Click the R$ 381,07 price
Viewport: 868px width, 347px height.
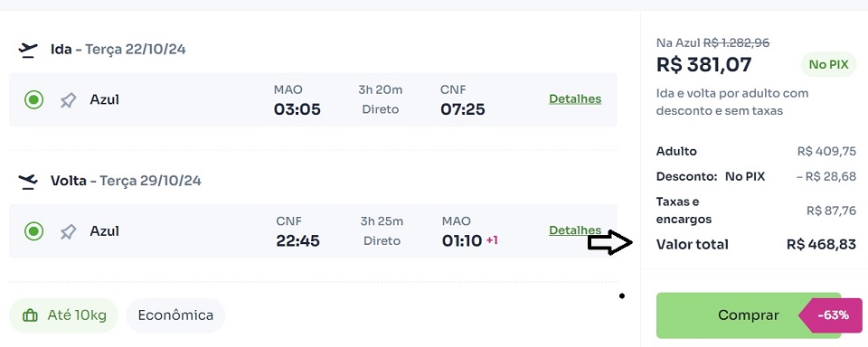(x=704, y=65)
